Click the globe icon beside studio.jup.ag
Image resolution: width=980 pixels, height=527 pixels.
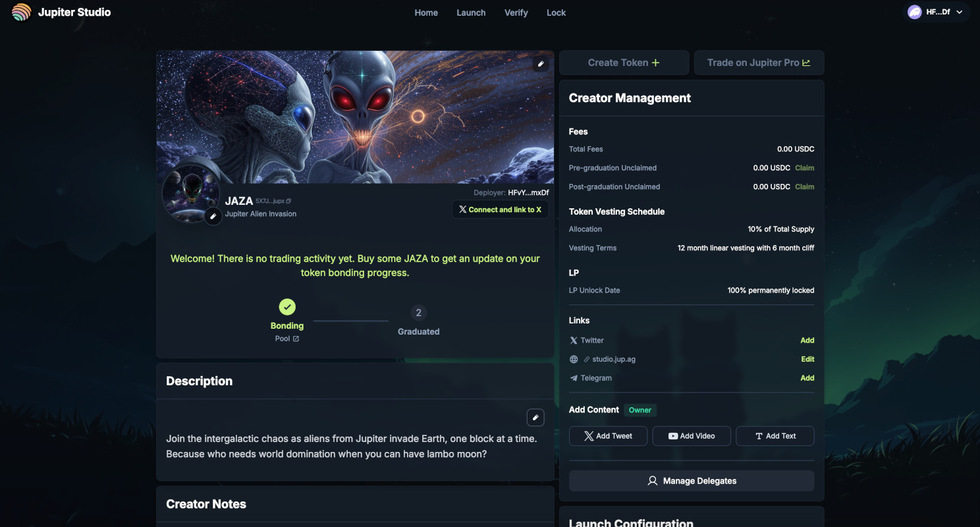pyautogui.click(x=572, y=359)
